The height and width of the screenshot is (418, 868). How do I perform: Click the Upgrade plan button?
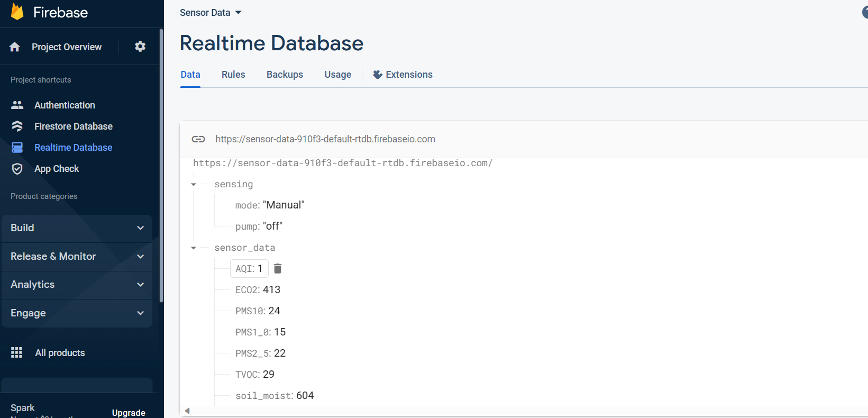129,412
